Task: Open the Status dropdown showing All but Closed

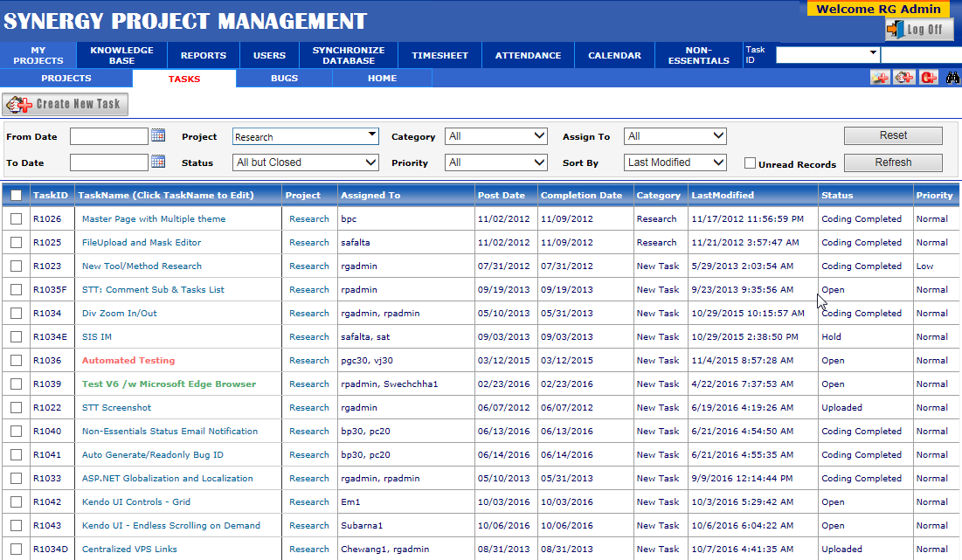Action: [306, 162]
